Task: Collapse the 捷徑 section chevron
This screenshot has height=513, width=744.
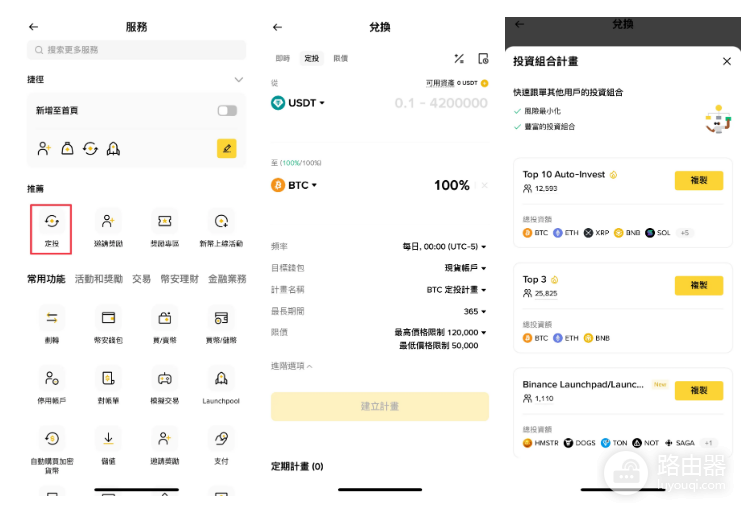Action: point(239,79)
